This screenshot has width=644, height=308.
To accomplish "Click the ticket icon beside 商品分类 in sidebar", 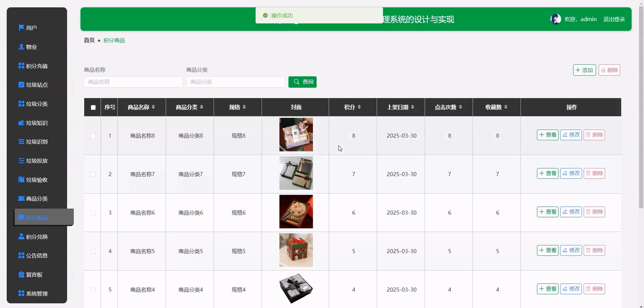I will click(21, 198).
